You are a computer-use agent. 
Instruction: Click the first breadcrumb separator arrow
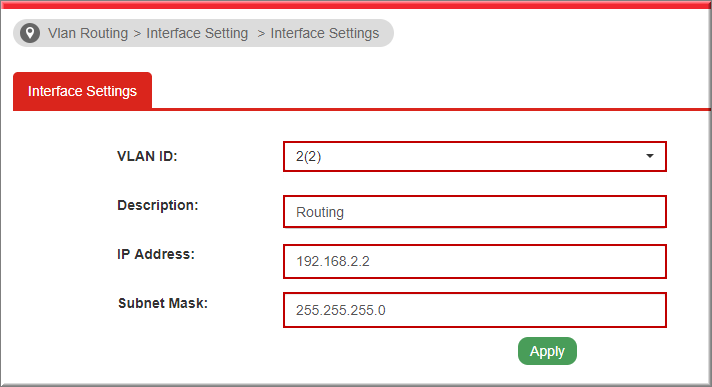(x=137, y=34)
